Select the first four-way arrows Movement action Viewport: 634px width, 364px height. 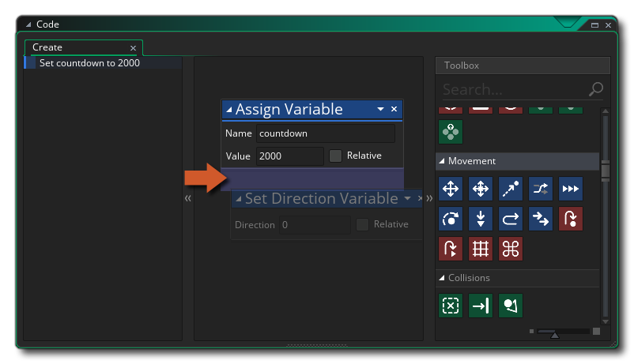click(450, 189)
